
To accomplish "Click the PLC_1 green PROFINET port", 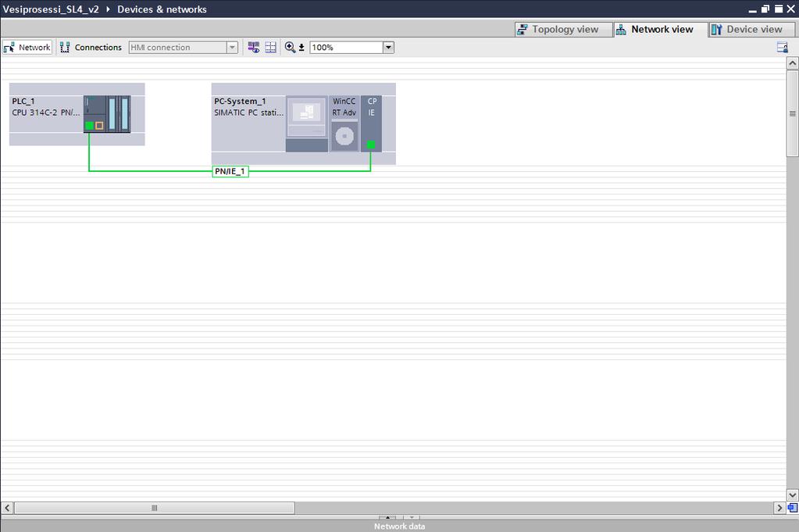I will [89, 125].
